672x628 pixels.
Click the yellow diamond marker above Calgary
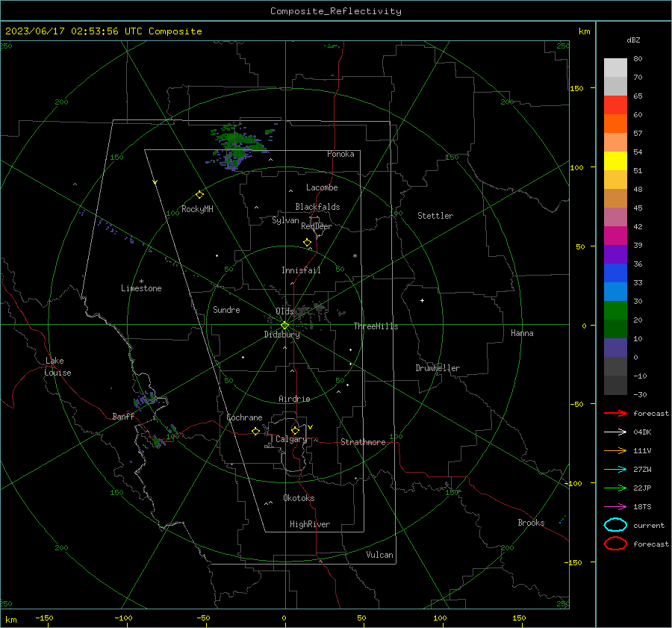point(295,430)
